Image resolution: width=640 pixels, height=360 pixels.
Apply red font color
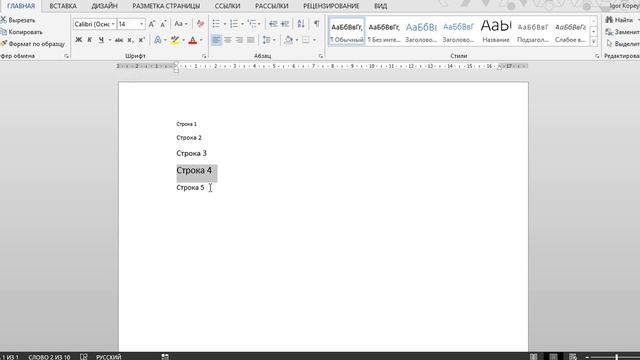coord(193,40)
